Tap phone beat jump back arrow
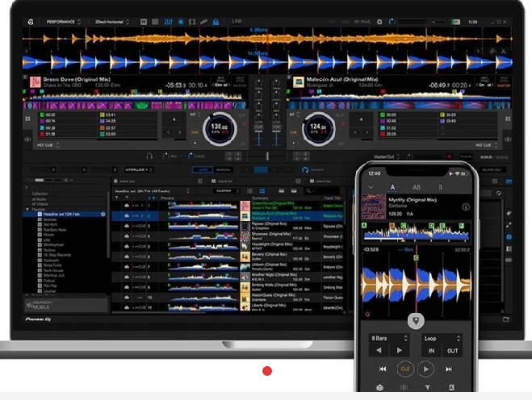Viewport: 532px width, 400px height. click(x=379, y=350)
